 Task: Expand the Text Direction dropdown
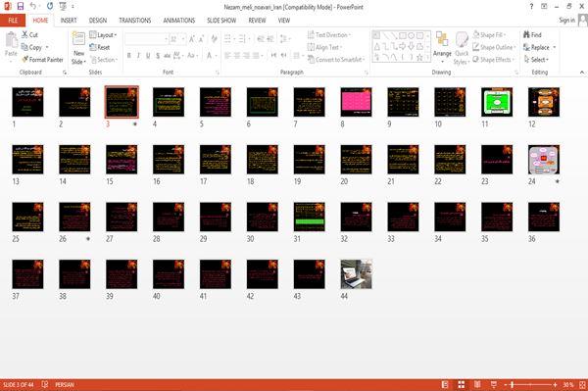(x=329, y=35)
